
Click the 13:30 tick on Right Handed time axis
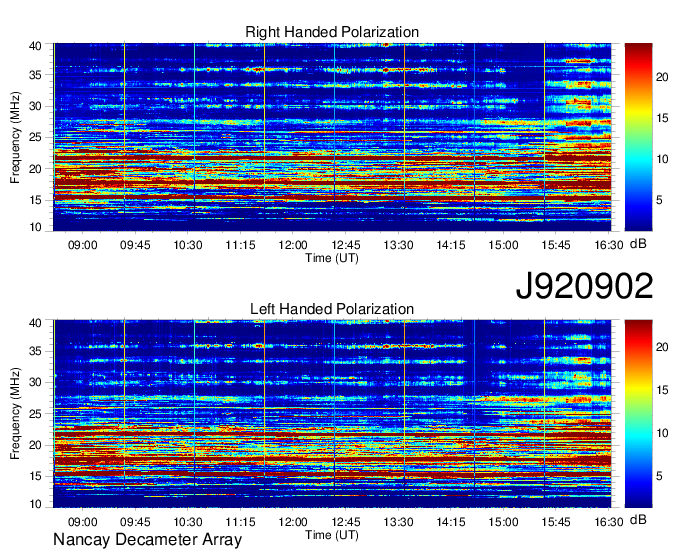tap(399, 245)
